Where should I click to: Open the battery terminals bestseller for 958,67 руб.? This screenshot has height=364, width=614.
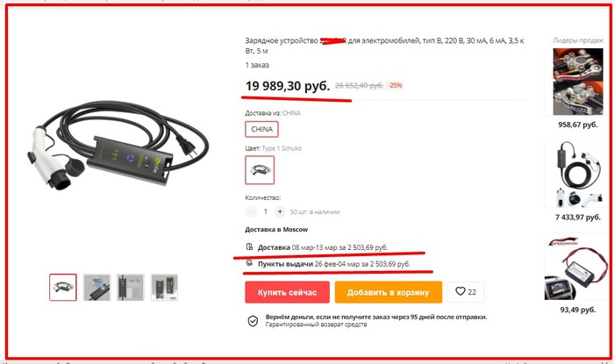click(577, 82)
